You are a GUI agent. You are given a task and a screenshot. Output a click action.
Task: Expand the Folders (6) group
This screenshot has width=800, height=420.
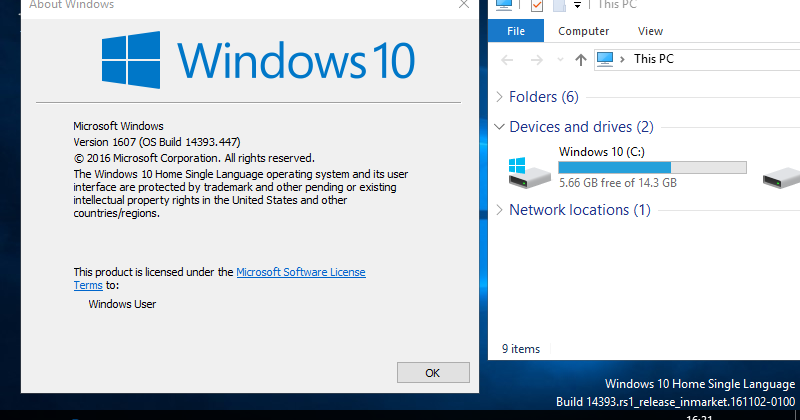[499, 97]
